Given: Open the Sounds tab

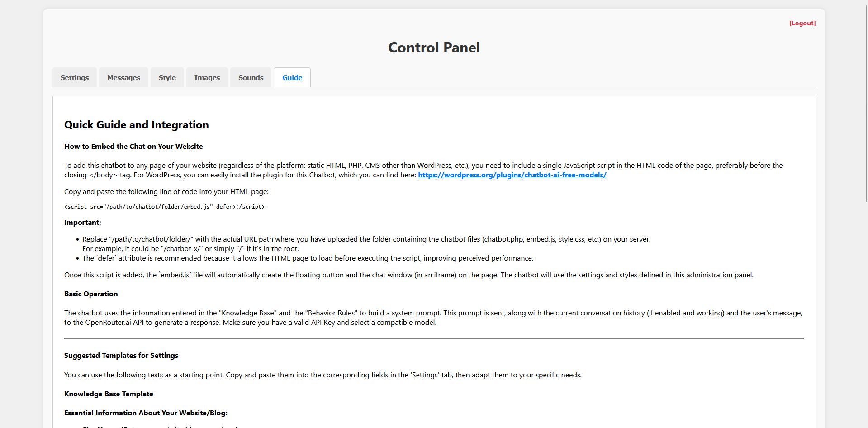Looking at the screenshot, I should [251, 77].
